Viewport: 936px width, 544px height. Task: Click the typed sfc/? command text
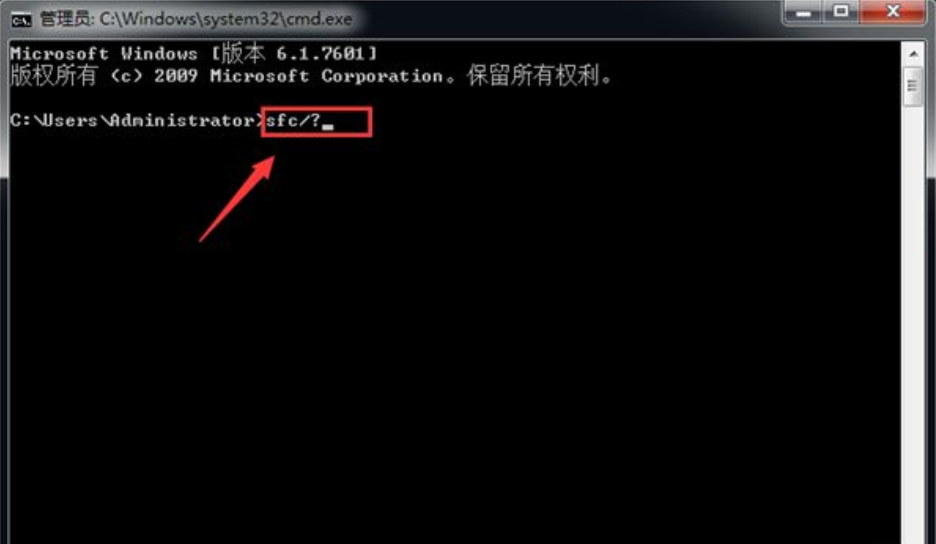[x=292, y=121]
